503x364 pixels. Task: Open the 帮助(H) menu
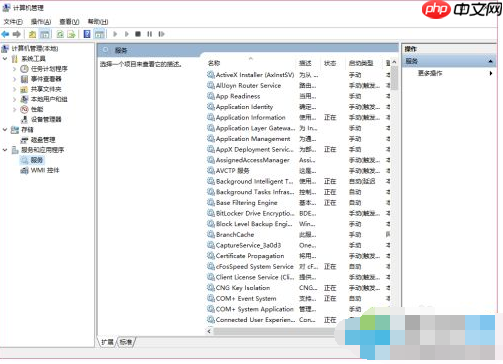pyautogui.click(x=98, y=22)
